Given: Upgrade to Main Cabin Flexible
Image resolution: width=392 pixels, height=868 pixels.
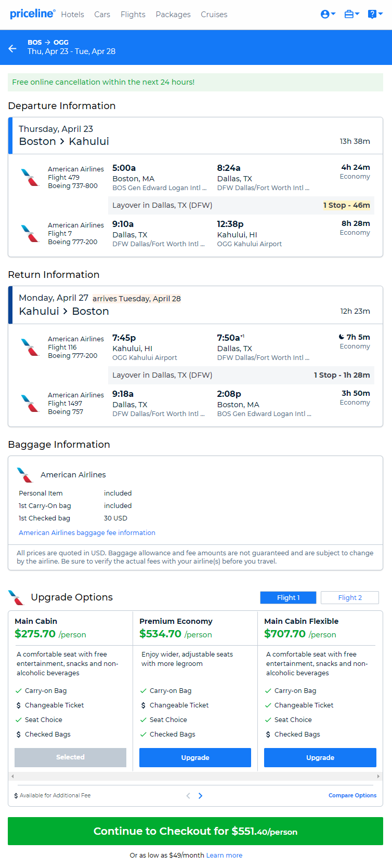Looking at the screenshot, I should coord(320,757).
